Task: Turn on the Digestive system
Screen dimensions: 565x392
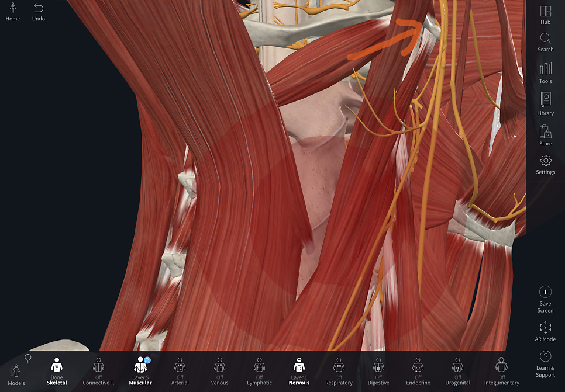Action: point(378,371)
